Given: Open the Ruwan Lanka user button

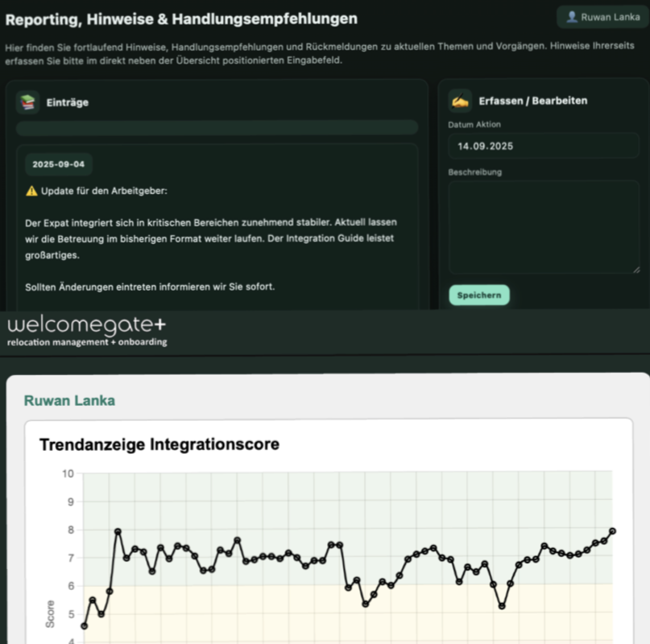Looking at the screenshot, I should pos(602,17).
